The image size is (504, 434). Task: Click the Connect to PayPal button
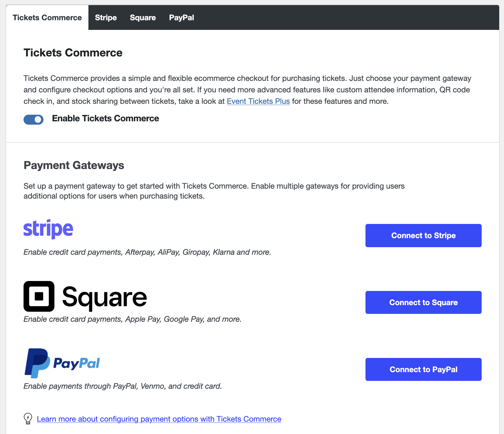(423, 369)
